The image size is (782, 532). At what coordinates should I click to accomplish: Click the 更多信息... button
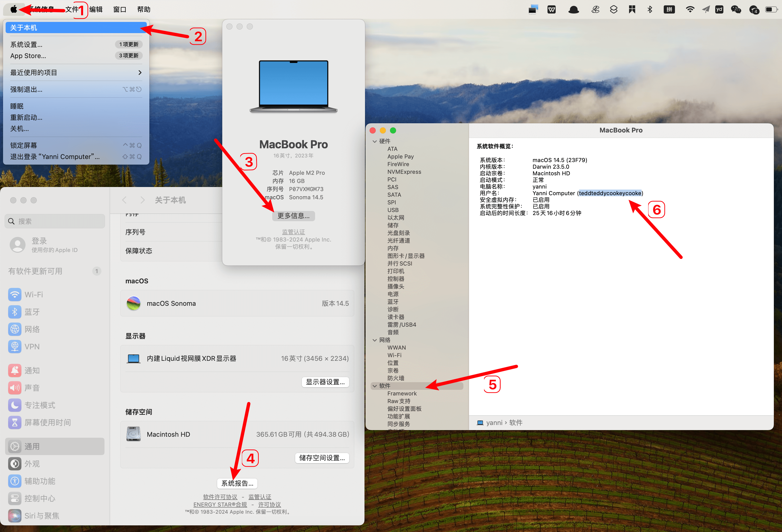pos(293,216)
